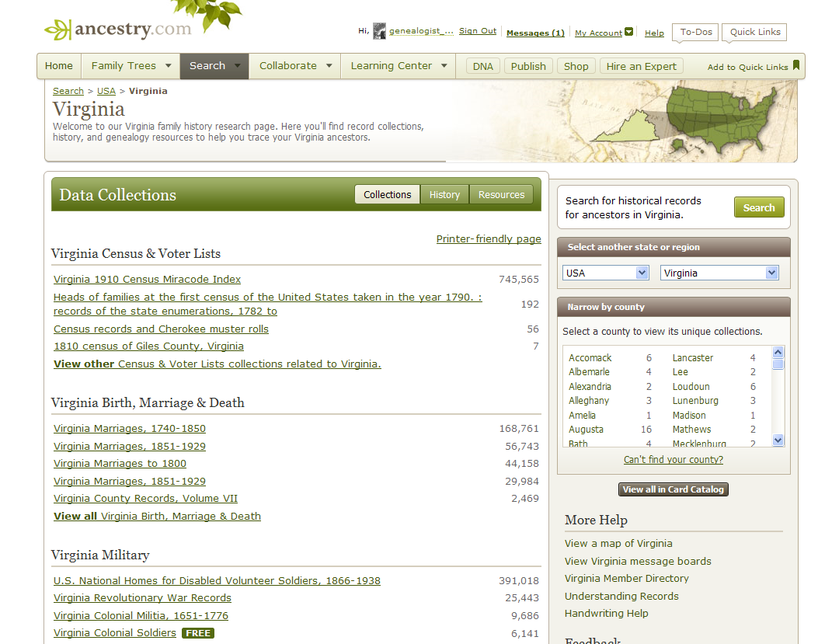The width and height of the screenshot is (818, 644).
Task: Open the Printer-friendly page link
Action: [489, 238]
